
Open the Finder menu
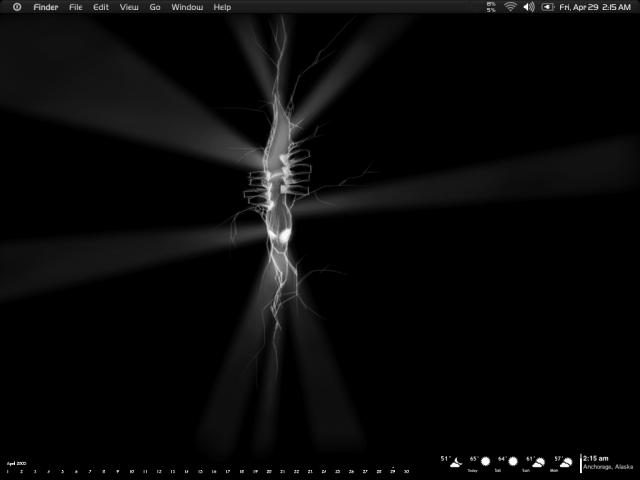click(46, 7)
